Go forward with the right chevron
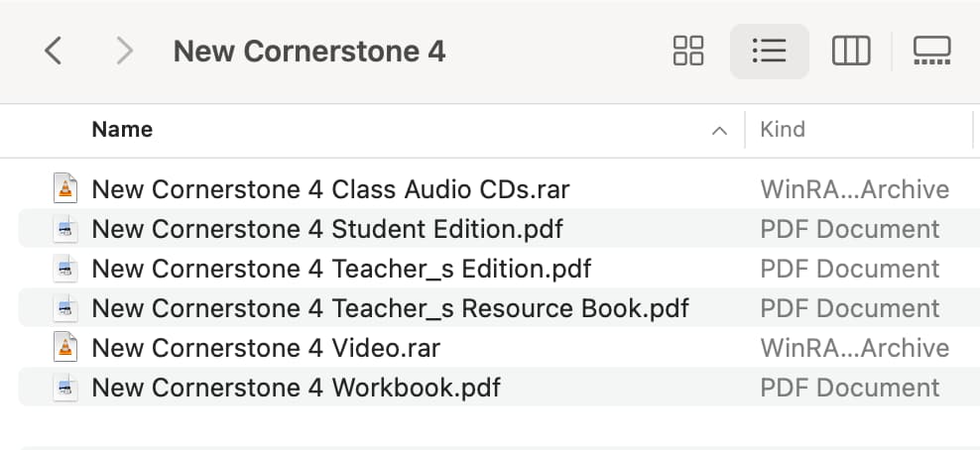The width and height of the screenshot is (980, 450). pos(125,51)
